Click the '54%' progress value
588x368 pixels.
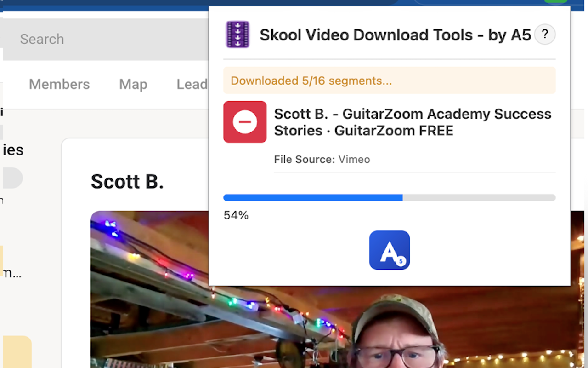pos(236,215)
